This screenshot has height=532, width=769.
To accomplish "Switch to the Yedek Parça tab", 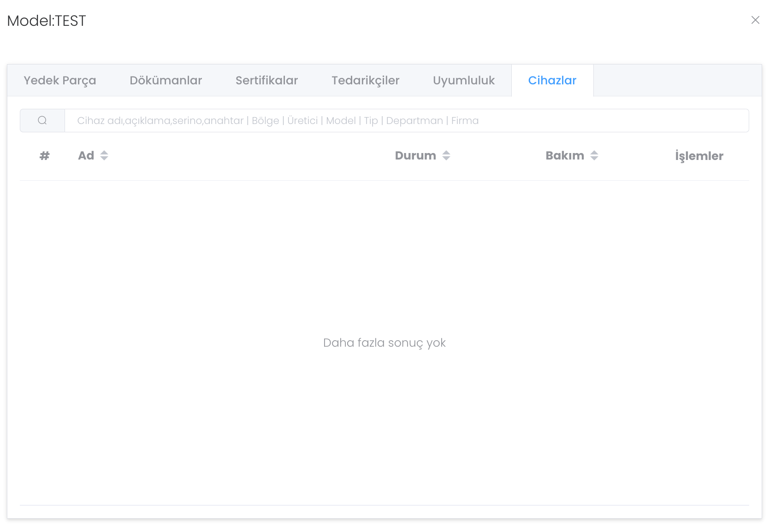I will coord(60,81).
